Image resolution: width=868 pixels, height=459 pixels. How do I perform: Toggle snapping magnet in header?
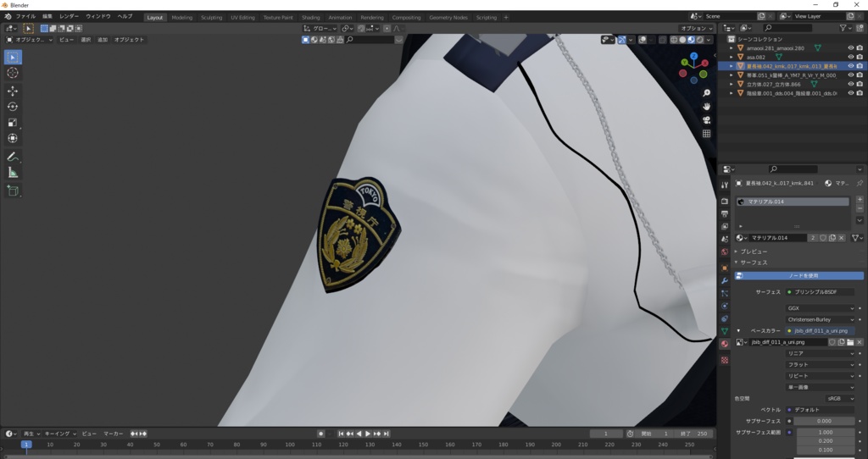click(x=361, y=28)
